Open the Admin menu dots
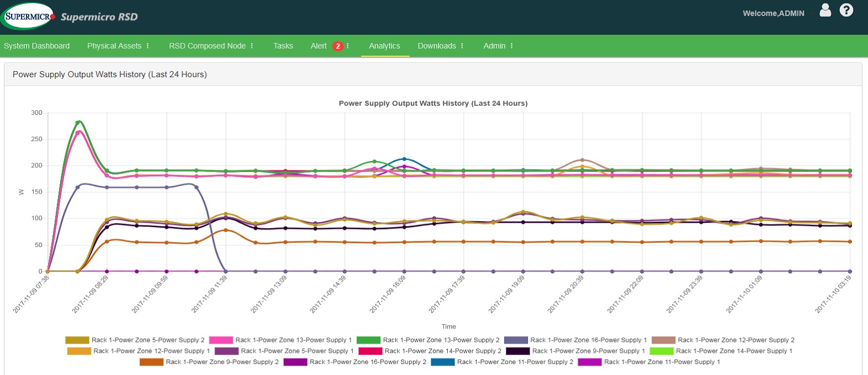Screen dimensions: 868x375 (512, 46)
